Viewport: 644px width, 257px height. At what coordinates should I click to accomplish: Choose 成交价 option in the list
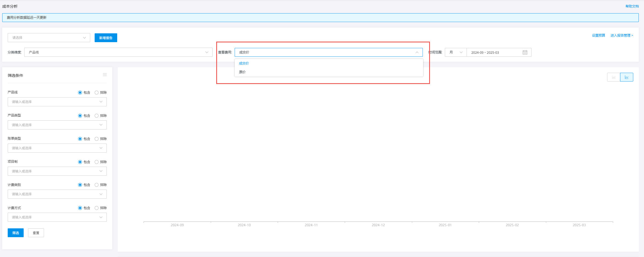coord(244,63)
